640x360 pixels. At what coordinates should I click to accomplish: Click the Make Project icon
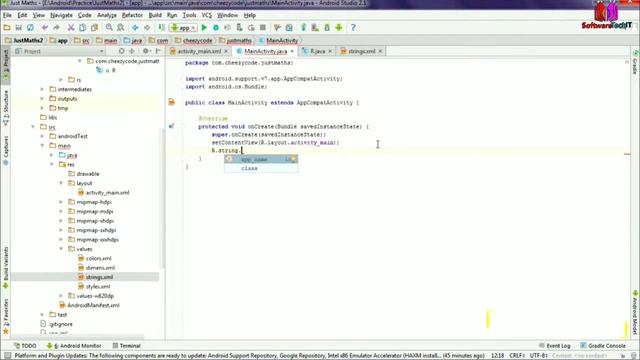pos(162,28)
